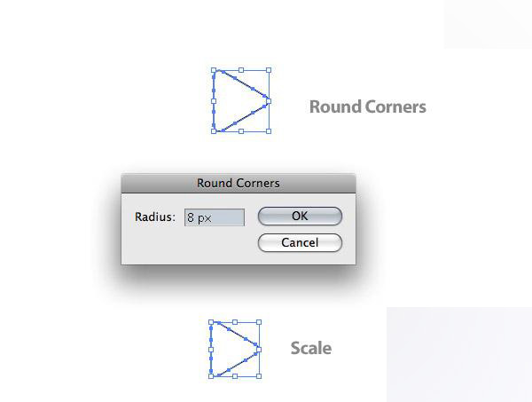Click lower triangle's bottom-right bounding box handle
Image resolution: width=532 pixels, height=402 pixels.
(259, 376)
